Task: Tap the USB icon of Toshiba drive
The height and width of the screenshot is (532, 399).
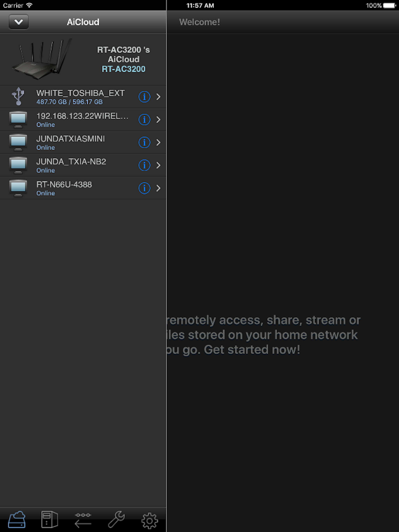Action: 18,96
